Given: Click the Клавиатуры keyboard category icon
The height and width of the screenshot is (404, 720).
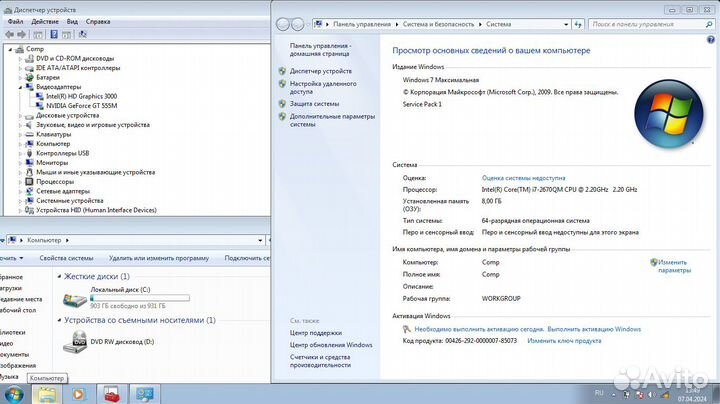Looking at the screenshot, I should pos(29,135).
